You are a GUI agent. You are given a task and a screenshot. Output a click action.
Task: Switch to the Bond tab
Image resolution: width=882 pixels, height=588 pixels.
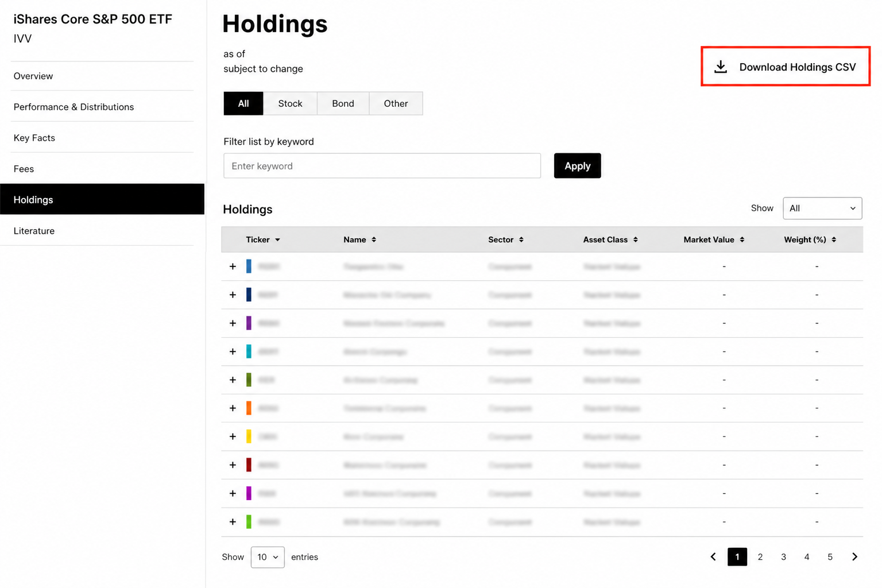tap(343, 103)
